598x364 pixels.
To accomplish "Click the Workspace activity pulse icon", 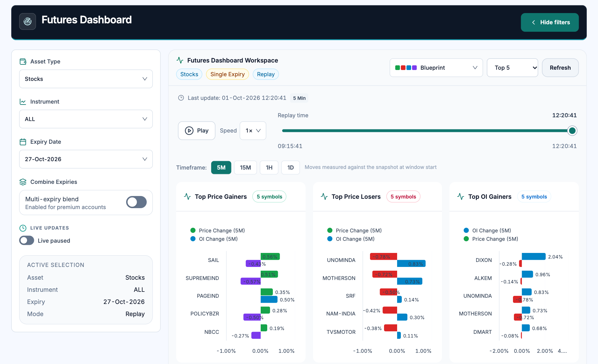I will 180,60.
